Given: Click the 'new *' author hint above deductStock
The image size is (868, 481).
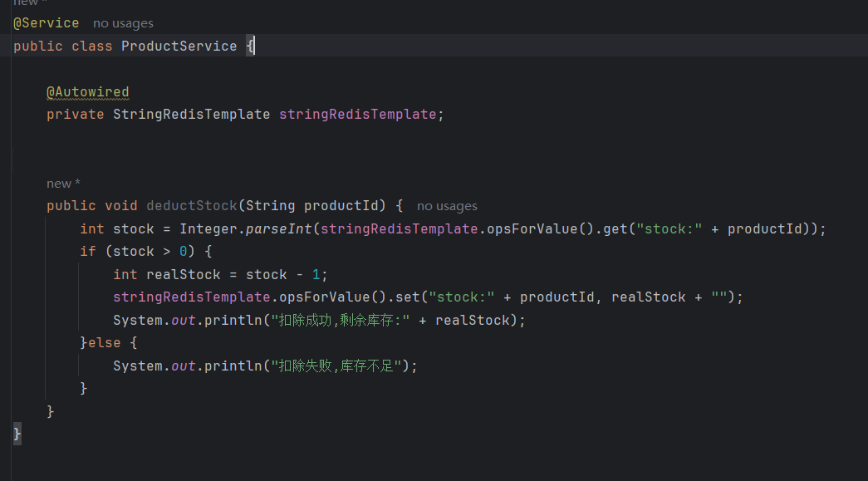Looking at the screenshot, I should 63,184.
